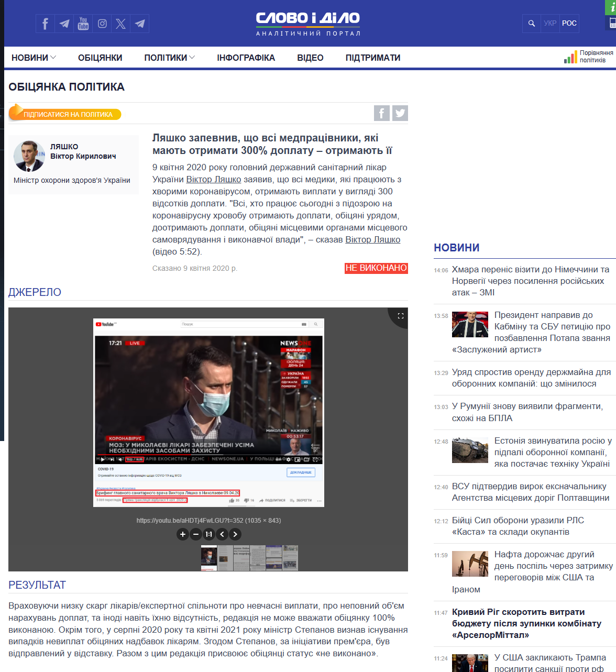616x672 pixels.
Task: Click the main source screenshot image
Action: pyautogui.click(x=208, y=413)
